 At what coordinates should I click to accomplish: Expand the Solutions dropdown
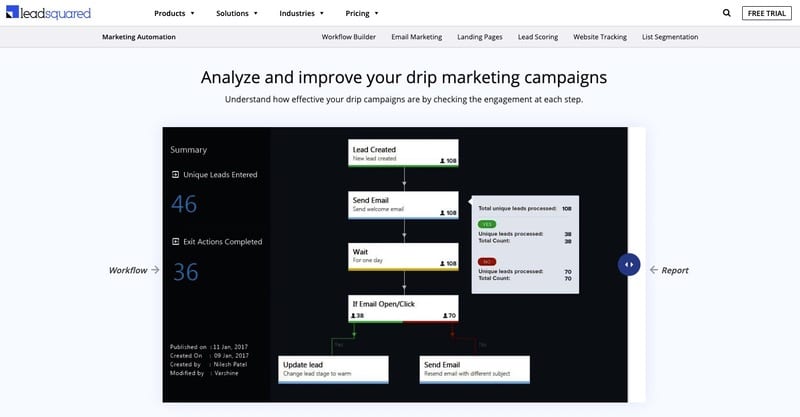237,13
